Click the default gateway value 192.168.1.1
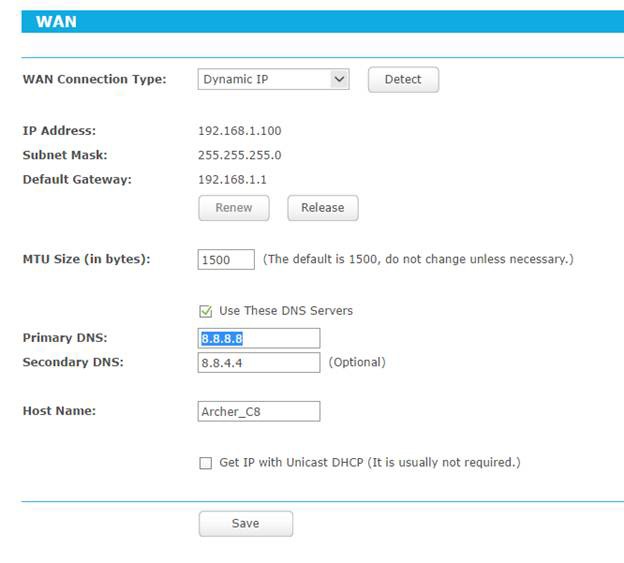624x563 pixels. click(x=232, y=180)
